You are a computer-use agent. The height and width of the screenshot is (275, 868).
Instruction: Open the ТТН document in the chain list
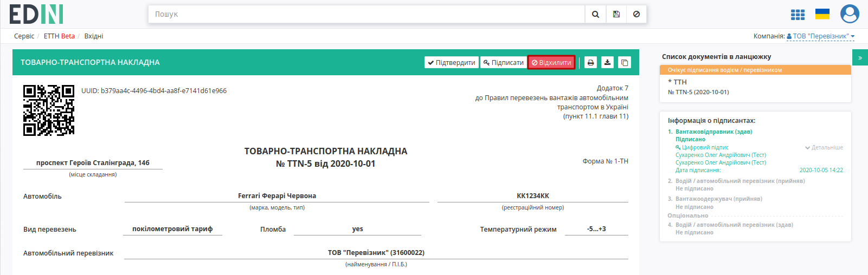pos(677,82)
